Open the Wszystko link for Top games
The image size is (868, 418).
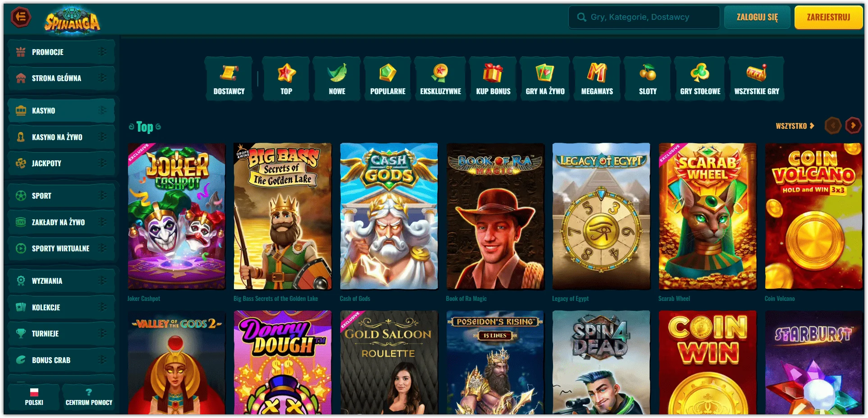(795, 126)
